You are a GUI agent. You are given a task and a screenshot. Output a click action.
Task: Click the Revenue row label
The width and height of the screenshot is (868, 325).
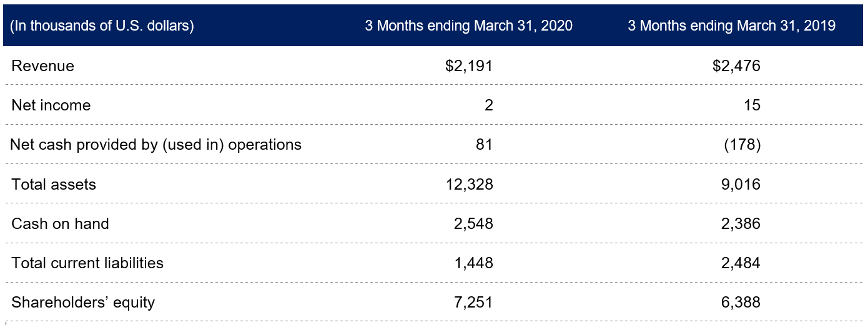(42, 66)
